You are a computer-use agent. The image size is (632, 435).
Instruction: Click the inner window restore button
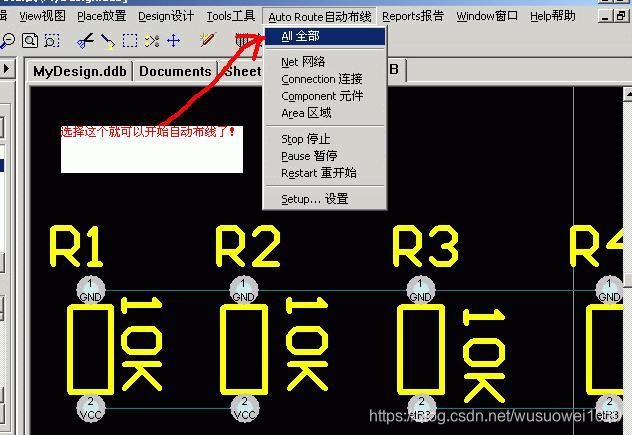(622, 16)
